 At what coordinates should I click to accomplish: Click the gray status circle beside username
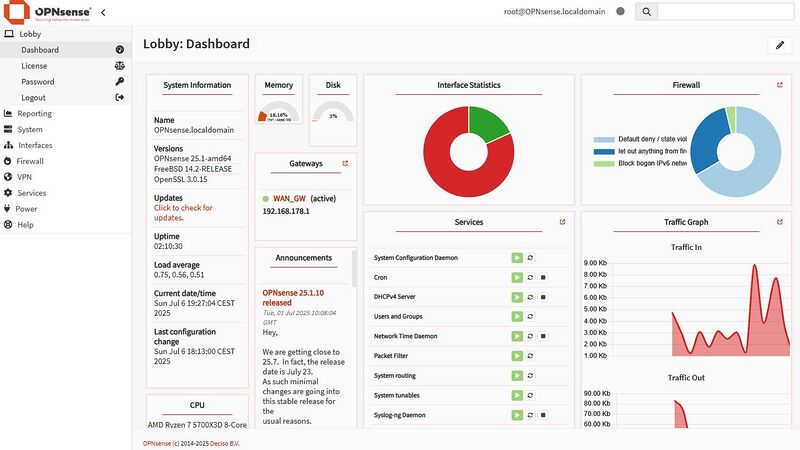click(x=620, y=11)
